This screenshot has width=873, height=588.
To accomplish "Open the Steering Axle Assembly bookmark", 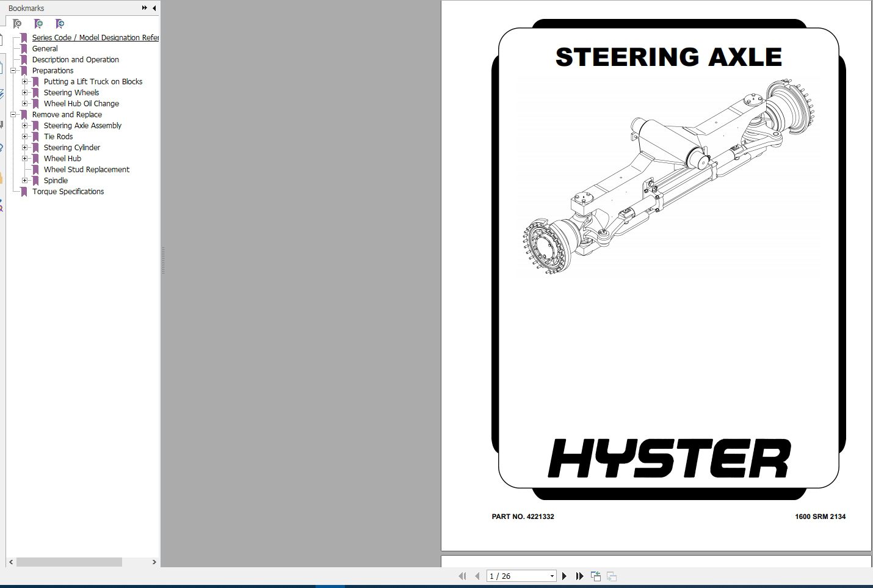I will click(82, 126).
